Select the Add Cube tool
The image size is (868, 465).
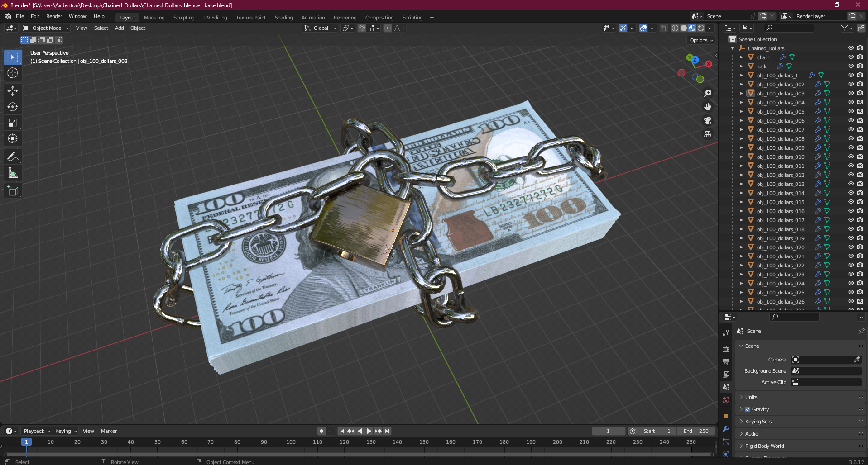click(x=13, y=191)
